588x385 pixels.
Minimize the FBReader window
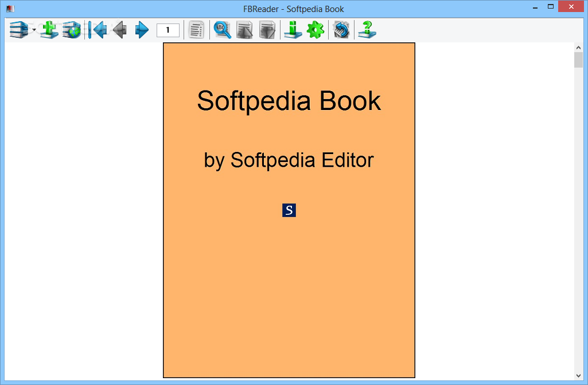535,7
